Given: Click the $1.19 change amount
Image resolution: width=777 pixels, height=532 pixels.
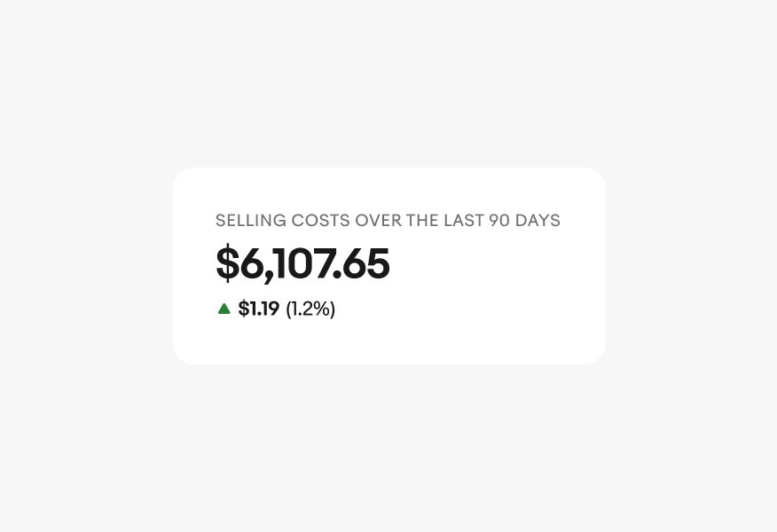Looking at the screenshot, I should tap(258, 309).
